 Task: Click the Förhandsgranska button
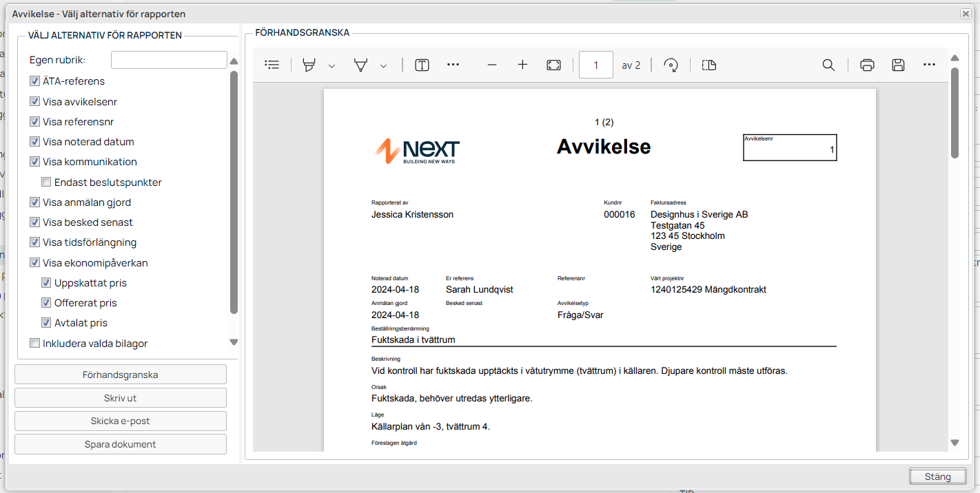(121, 375)
